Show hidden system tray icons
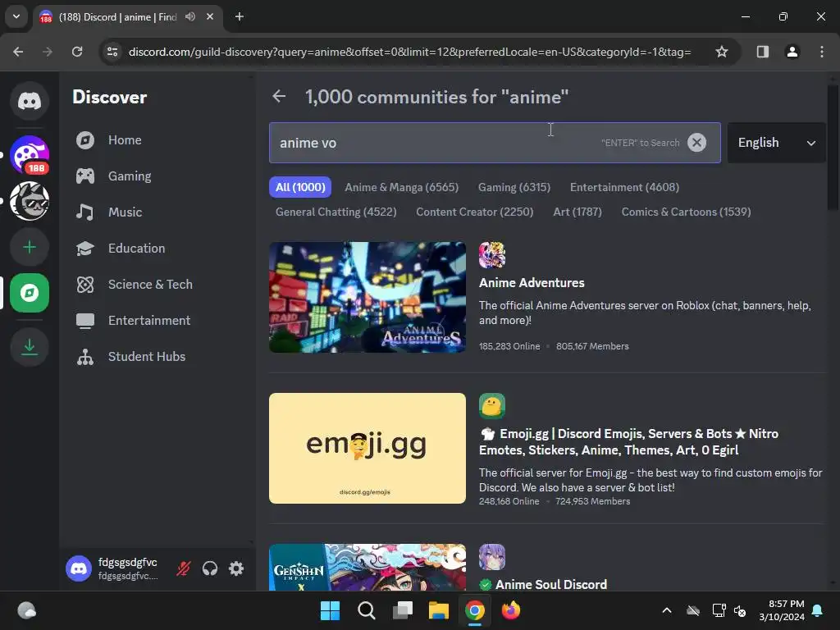Viewport: 840px width, 630px height. 667,610
